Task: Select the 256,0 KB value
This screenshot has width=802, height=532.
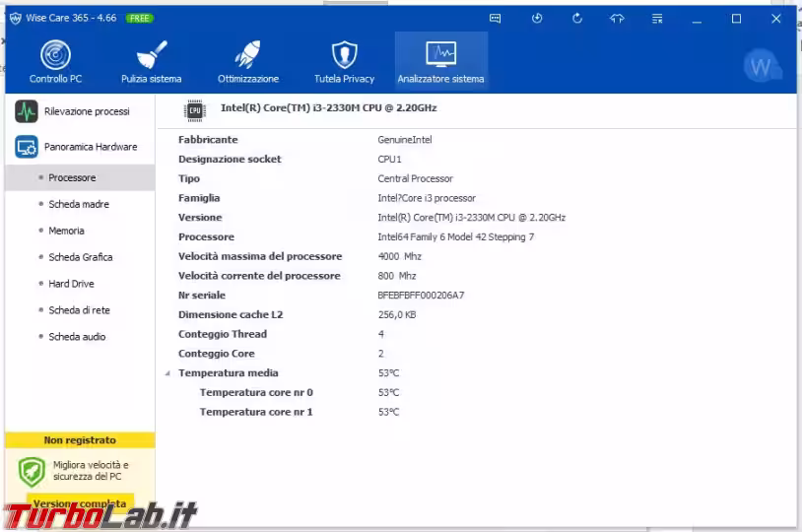Action: click(x=397, y=314)
